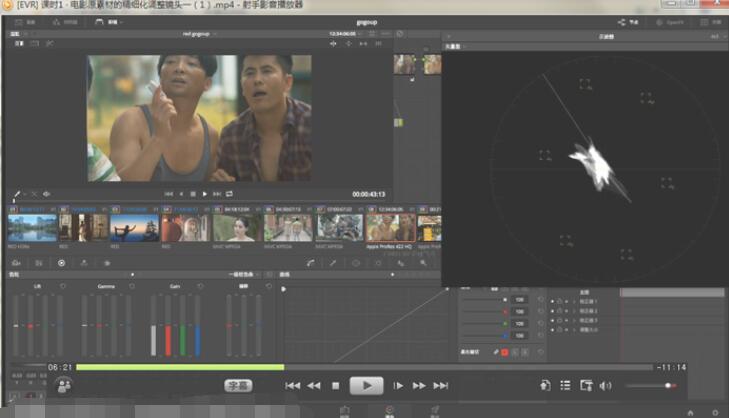Click the player's large Play button
Viewport: 729px width, 418px height.
366,385
